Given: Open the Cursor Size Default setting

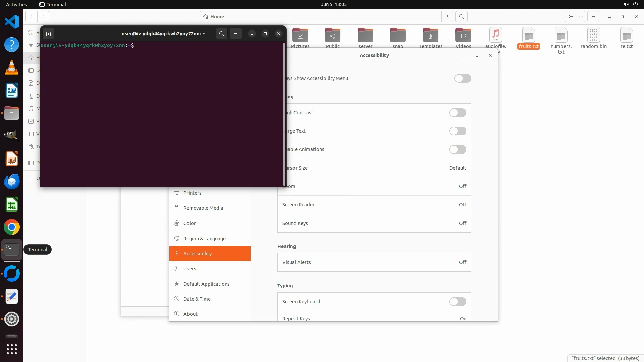Looking at the screenshot, I should [x=458, y=168].
